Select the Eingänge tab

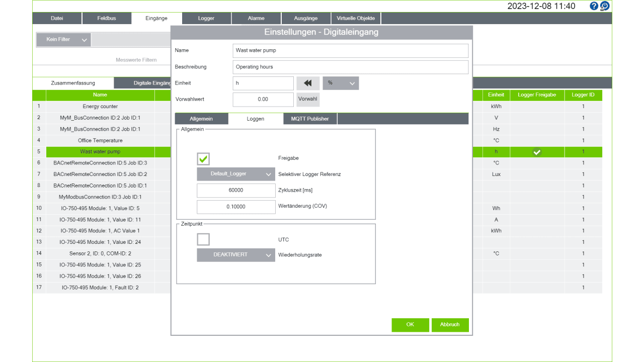click(156, 19)
